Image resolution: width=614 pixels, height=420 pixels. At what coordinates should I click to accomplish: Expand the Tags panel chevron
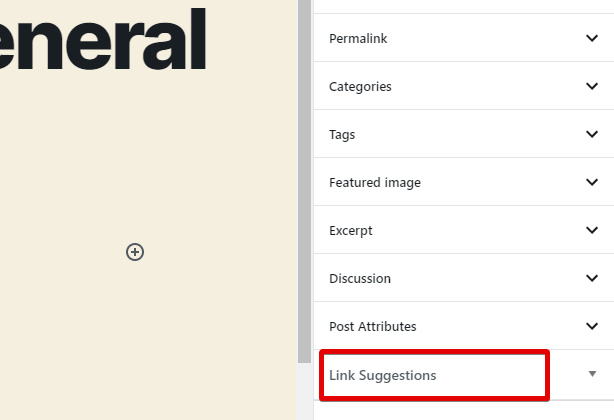(592, 134)
